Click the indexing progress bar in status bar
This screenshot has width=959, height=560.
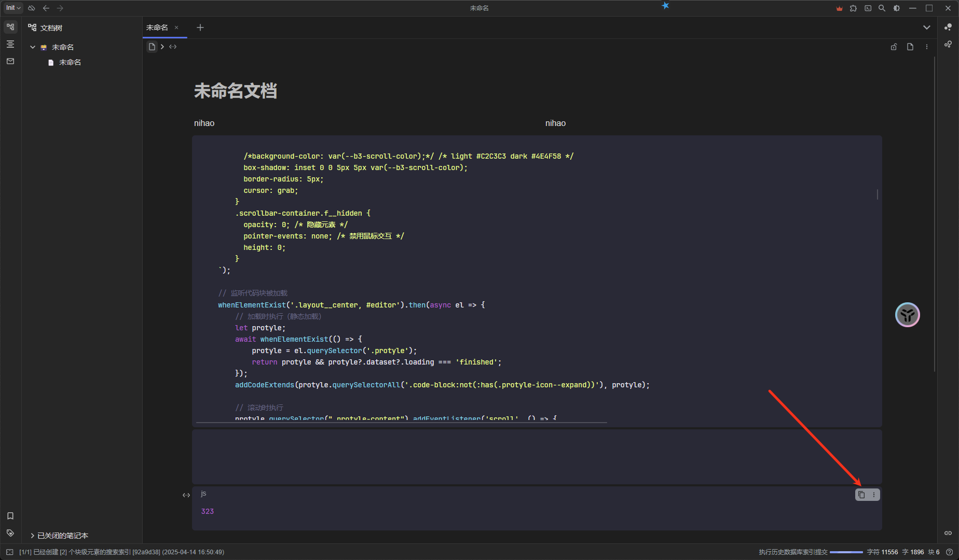pos(846,552)
